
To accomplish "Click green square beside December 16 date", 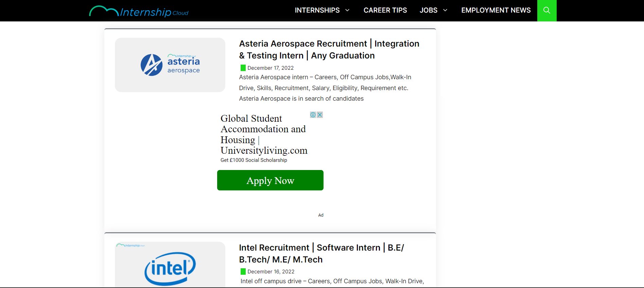I will point(243,271).
